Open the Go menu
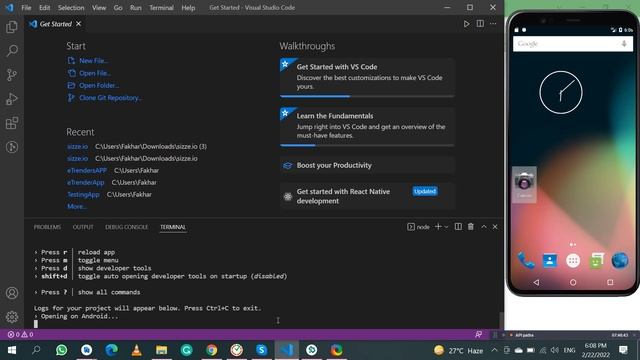The height and width of the screenshot is (360, 640). click(118, 8)
